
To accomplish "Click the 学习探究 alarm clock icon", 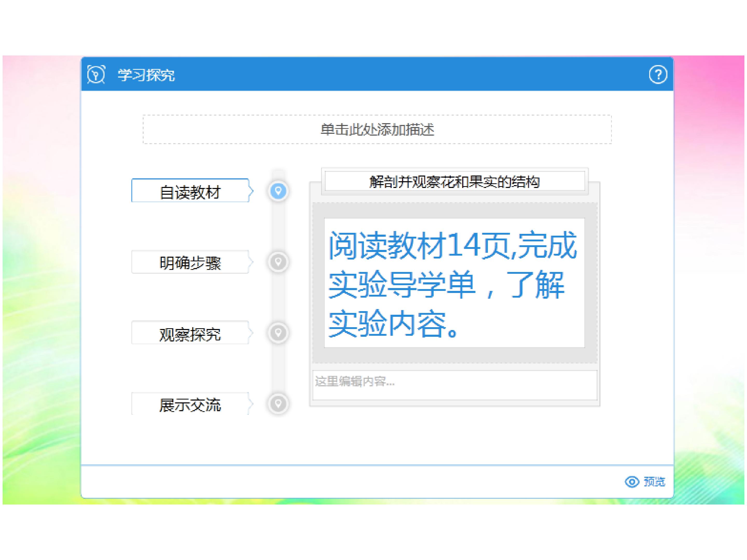I will [96, 74].
